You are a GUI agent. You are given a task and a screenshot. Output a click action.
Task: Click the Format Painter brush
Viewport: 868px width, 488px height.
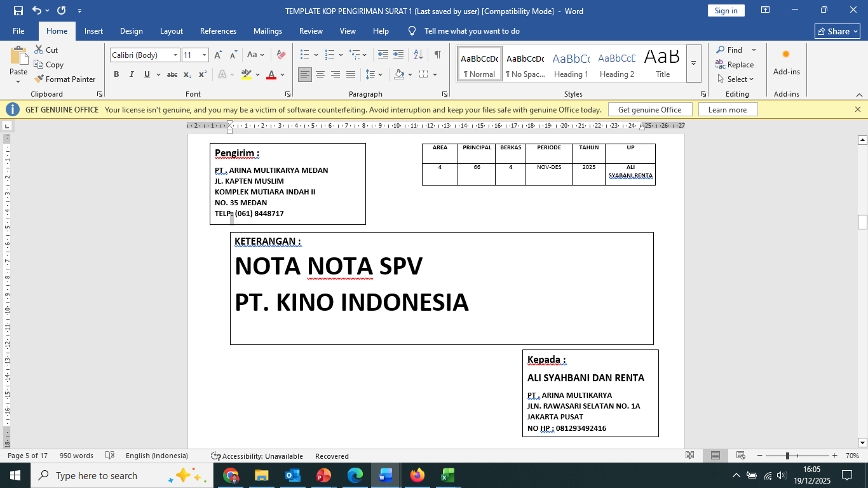(x=64, y=79)
